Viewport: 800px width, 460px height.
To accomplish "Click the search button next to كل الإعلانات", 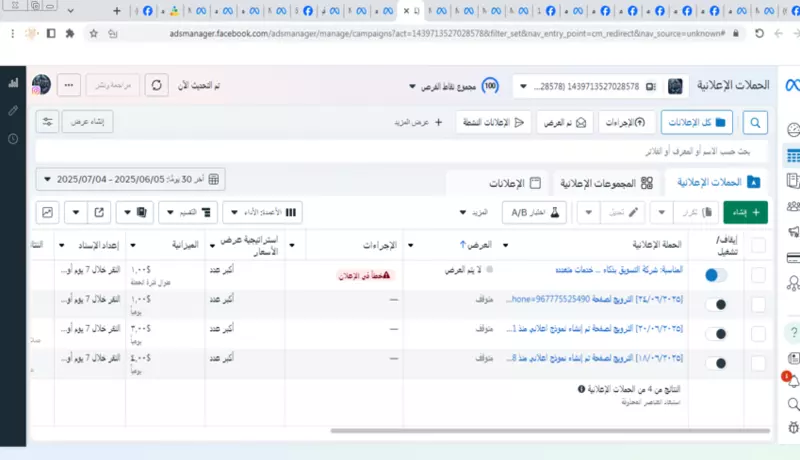I will (x=755, y=122).
